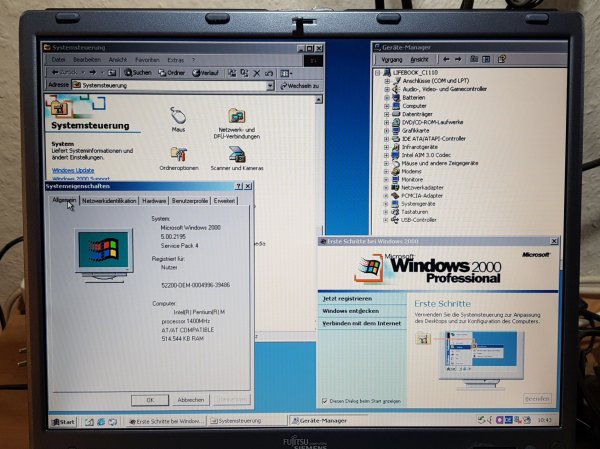Open the Datei menu
This screenshot has width=600, height=449.
pyautogui.click(x=58, y=60)
